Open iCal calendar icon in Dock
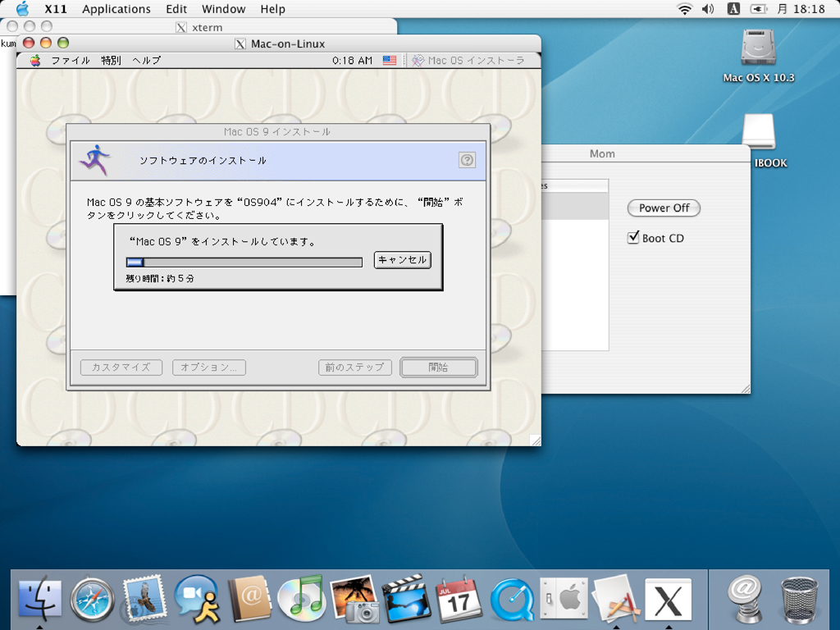 [x=459, y=600]
